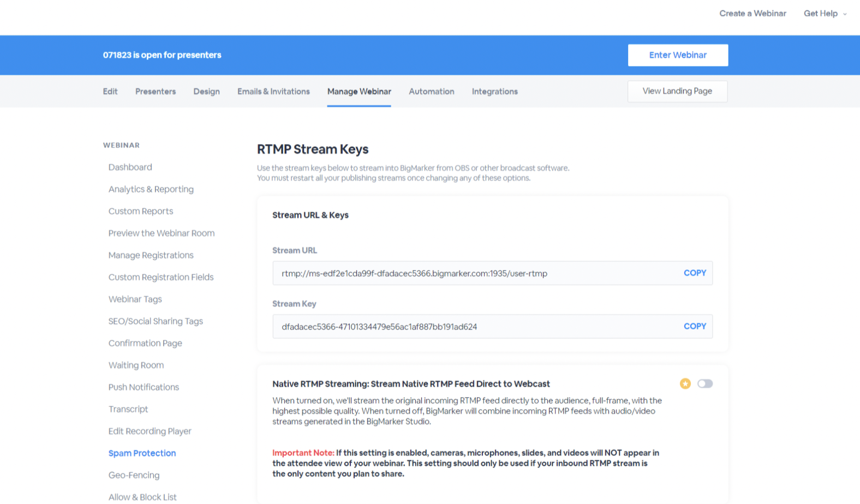Toggle Native RTMP Streaming switch
Viewport: 860px width, 504px height.
705,383
